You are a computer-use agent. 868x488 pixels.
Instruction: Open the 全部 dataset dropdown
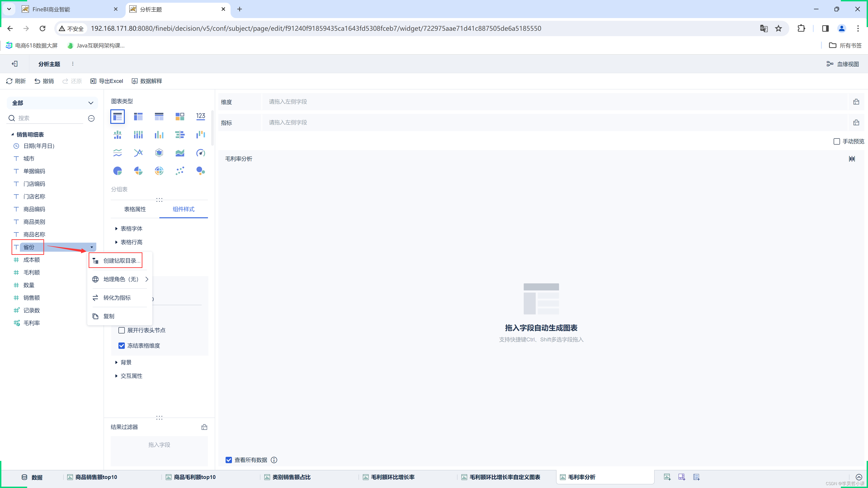(52, 103)
